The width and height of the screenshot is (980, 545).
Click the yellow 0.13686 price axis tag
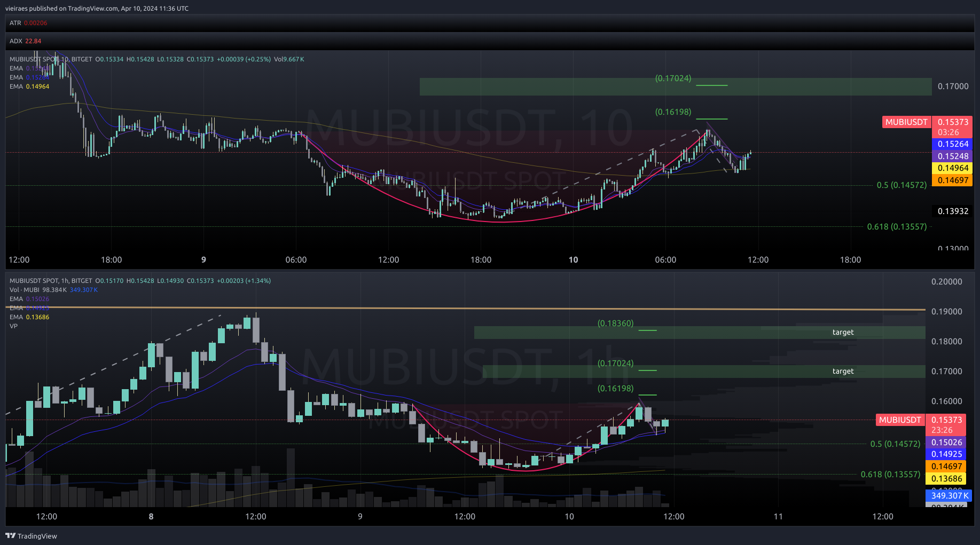(x=946, y=479)
